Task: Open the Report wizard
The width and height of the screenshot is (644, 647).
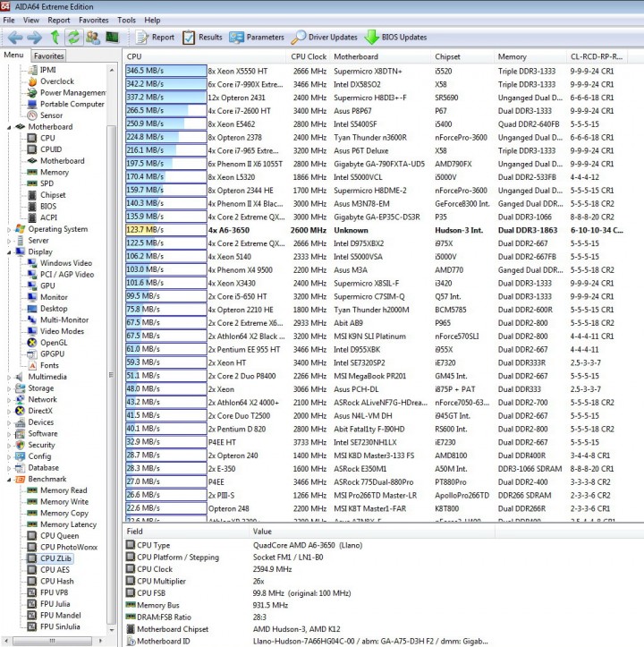Action: (x=155, y=37)
